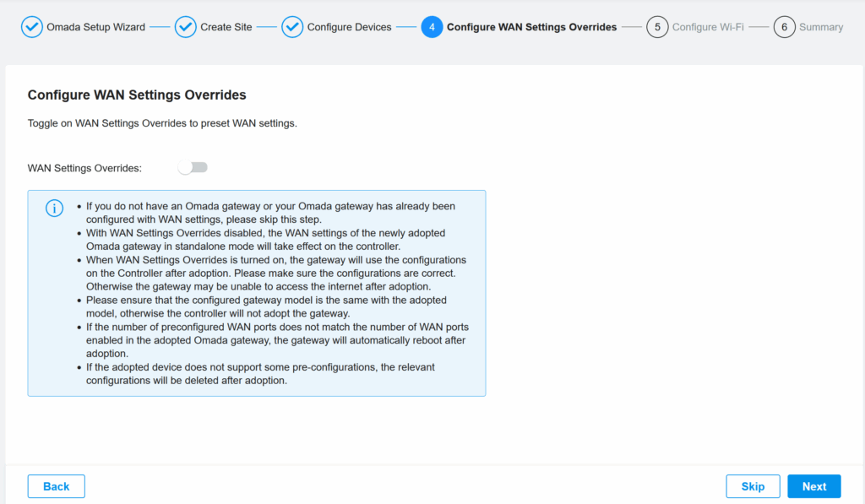Click the step 5 number circle
The width and height of the screenshot is (865, 504).
[657, 27]
